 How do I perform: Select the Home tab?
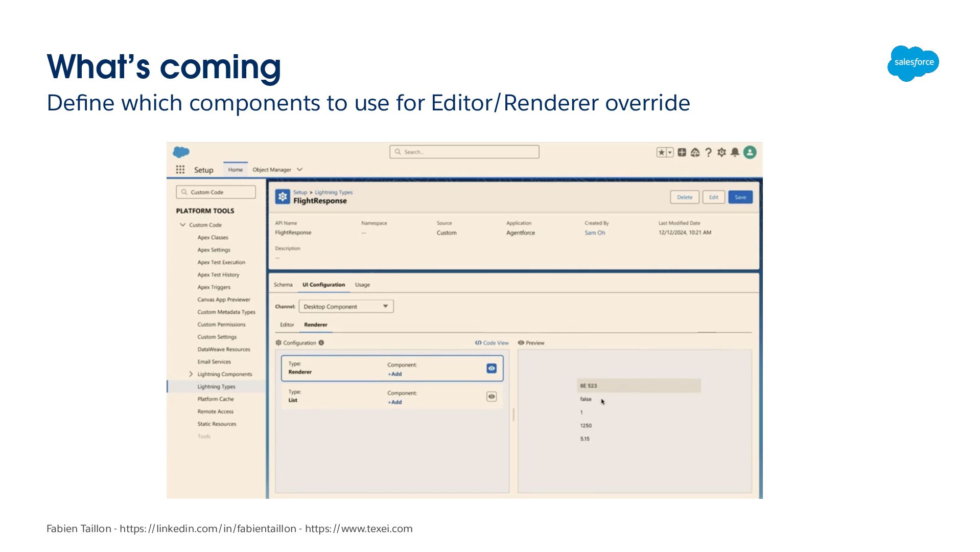tap(236, 170)
